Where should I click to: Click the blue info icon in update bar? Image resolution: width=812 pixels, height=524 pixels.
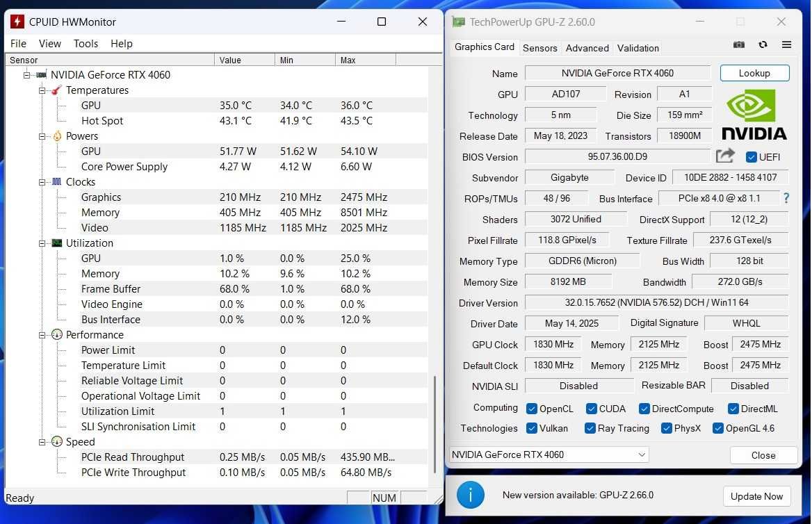tap(470, 495)
